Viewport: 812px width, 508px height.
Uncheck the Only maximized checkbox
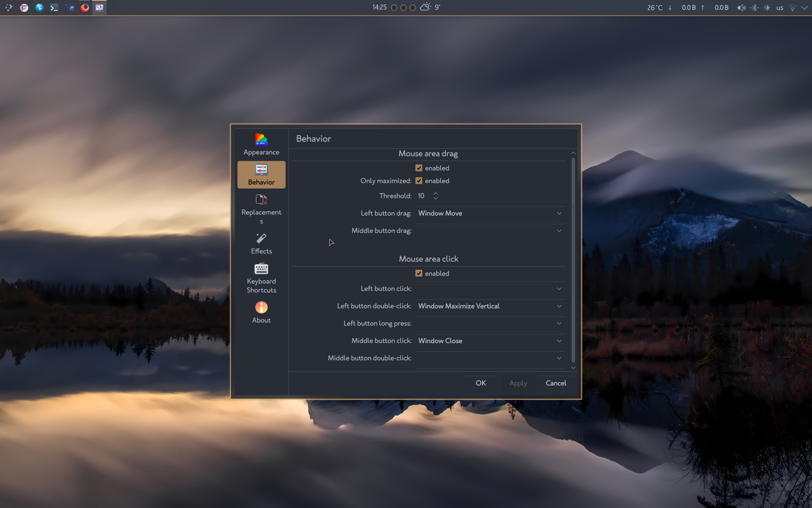pos(419,181)
